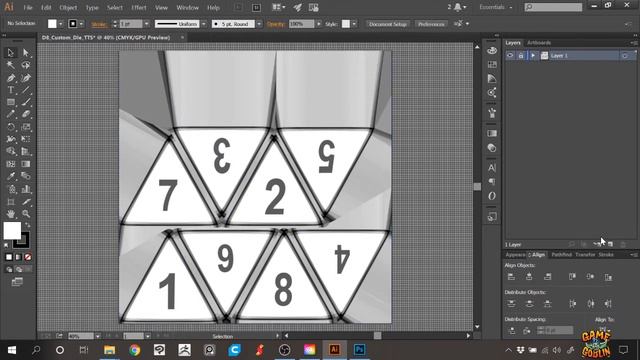Click the Document Setup button
This screenshot has height=360, width=640.
(388, 24)
